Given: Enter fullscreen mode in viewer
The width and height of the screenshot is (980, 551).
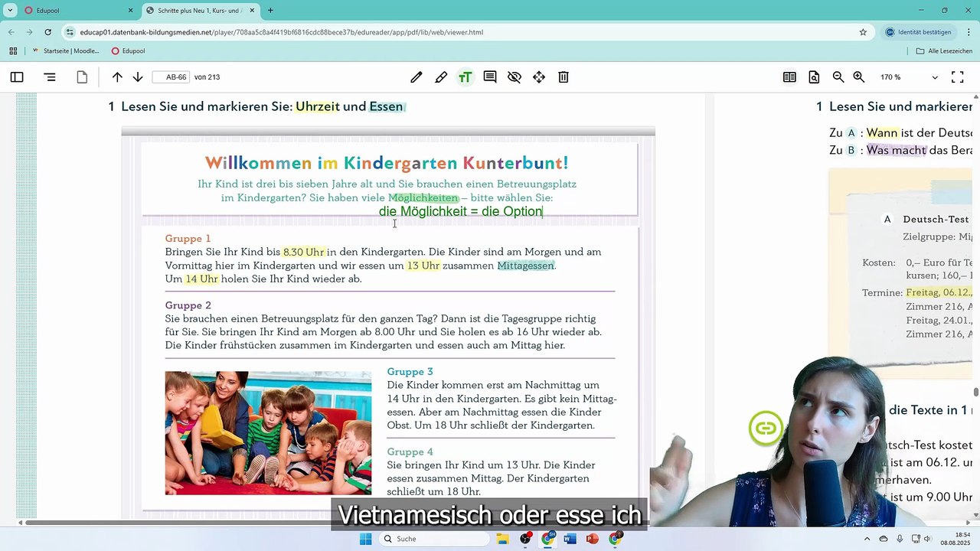Looking at the screenshot, I should (x=958, y=77).
